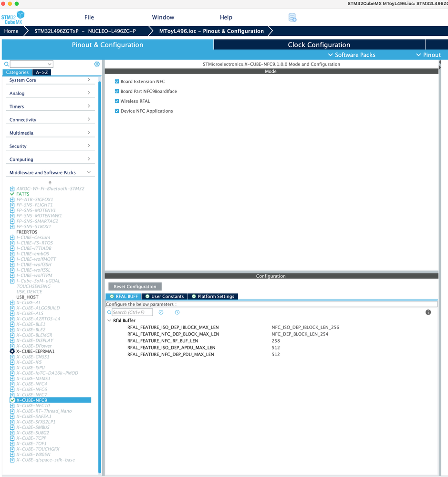Screen dimensions: 448x477
Task: Select the Categories tab
Action: point(17,73)
